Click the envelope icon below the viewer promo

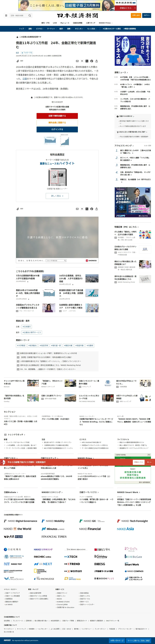pyautogui.click(x=77, y=209)
